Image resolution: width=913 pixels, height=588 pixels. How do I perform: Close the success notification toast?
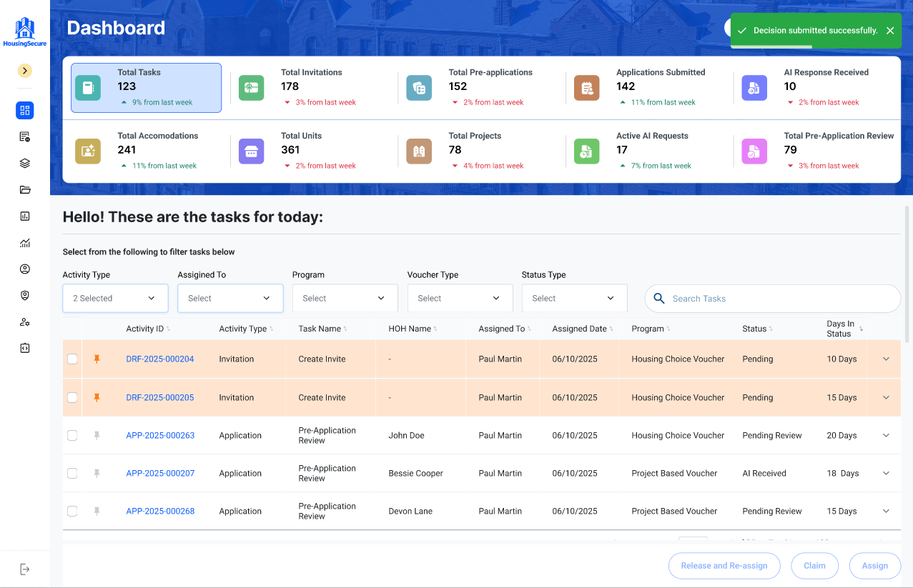890,31
